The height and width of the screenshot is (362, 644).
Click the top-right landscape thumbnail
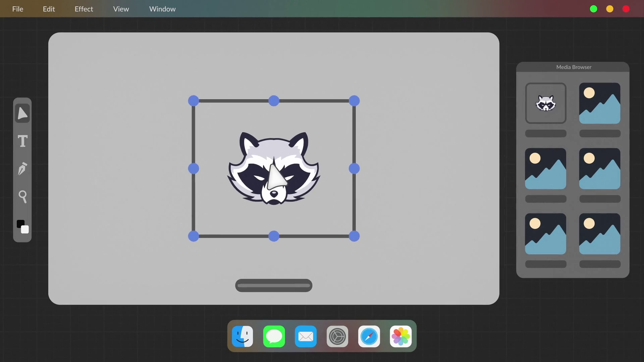600,103
